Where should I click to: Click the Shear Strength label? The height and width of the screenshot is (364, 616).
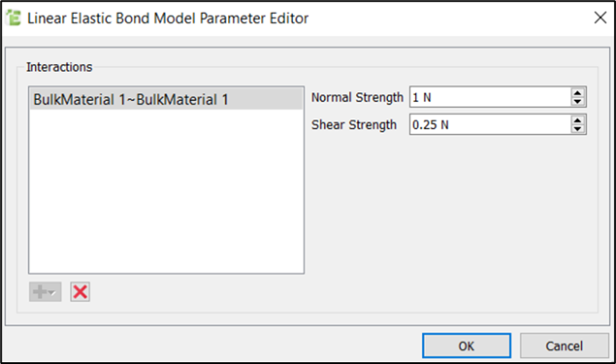355,125
